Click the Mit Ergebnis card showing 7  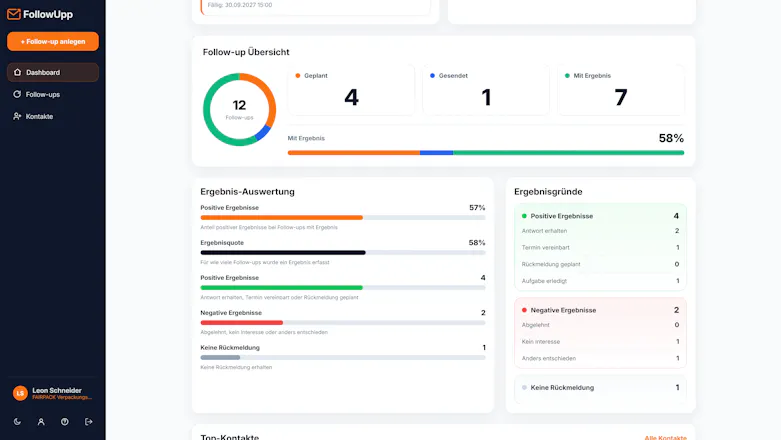point(621,90)
